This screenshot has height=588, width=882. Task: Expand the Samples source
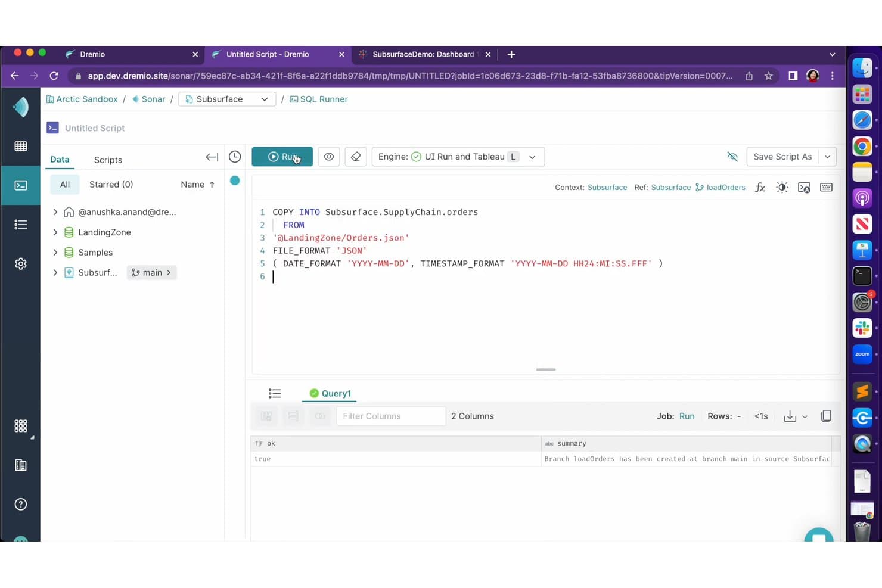coord(55,253)
